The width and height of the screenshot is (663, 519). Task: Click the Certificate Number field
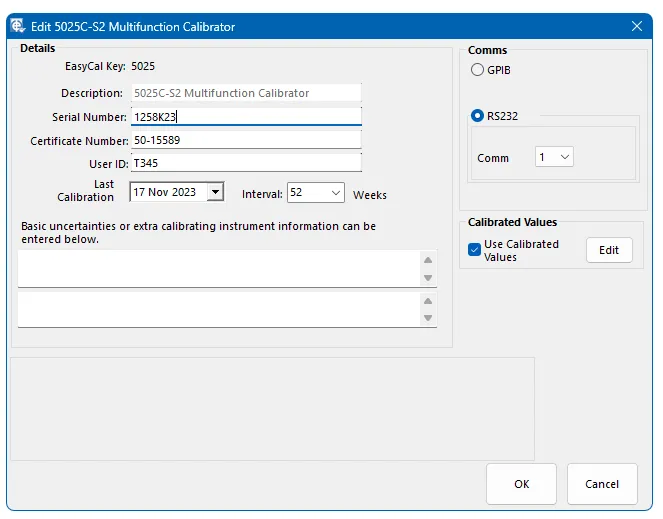(x=245, y=140)
